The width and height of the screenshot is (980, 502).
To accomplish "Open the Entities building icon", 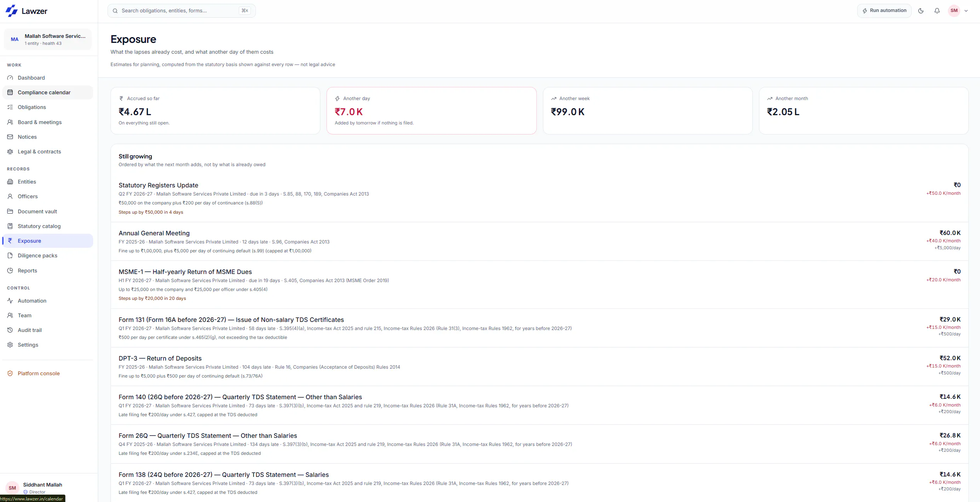I will tap(10, 182).
